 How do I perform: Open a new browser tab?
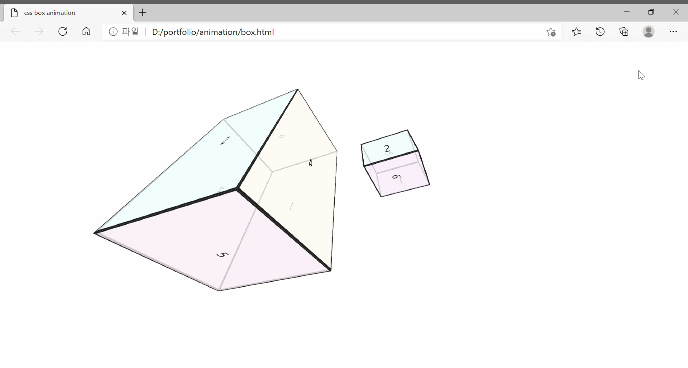pos(142,13)
